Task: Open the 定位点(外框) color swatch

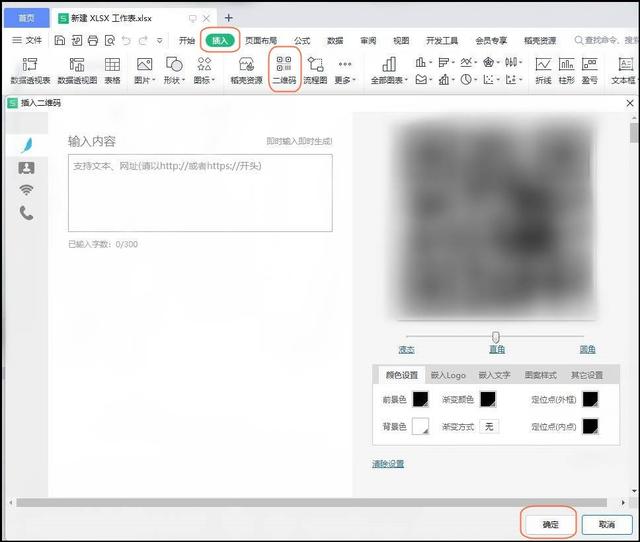Action: [x=590, y=399]
